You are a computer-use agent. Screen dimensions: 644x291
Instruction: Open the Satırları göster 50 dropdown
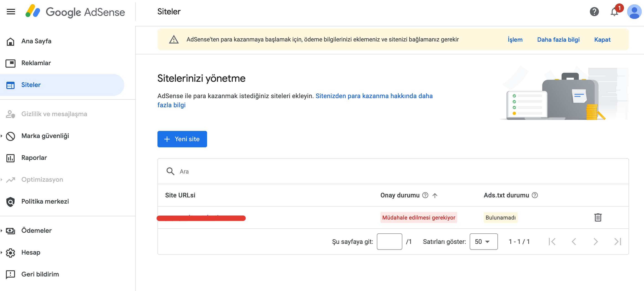[x=483, y=242]
